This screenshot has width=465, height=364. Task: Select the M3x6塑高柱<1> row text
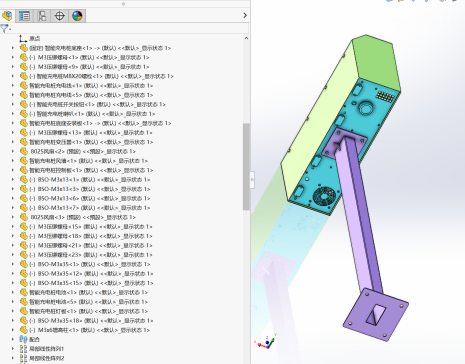coord(90,330)
